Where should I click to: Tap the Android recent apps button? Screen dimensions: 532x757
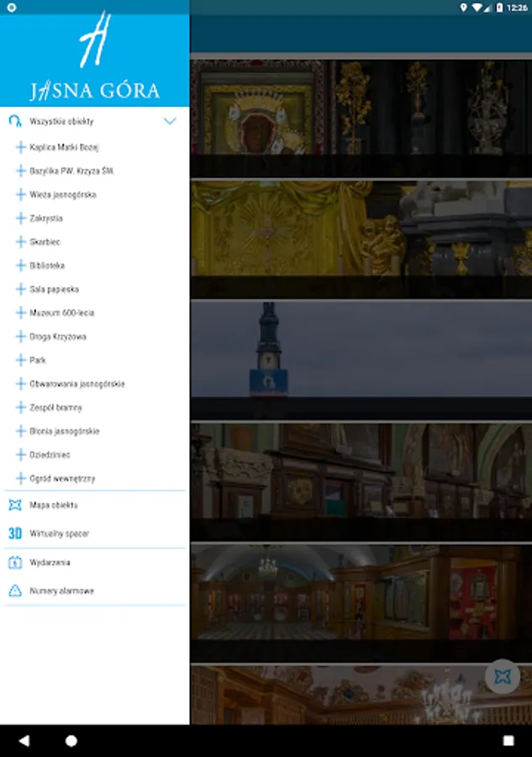tap(508, 740)
